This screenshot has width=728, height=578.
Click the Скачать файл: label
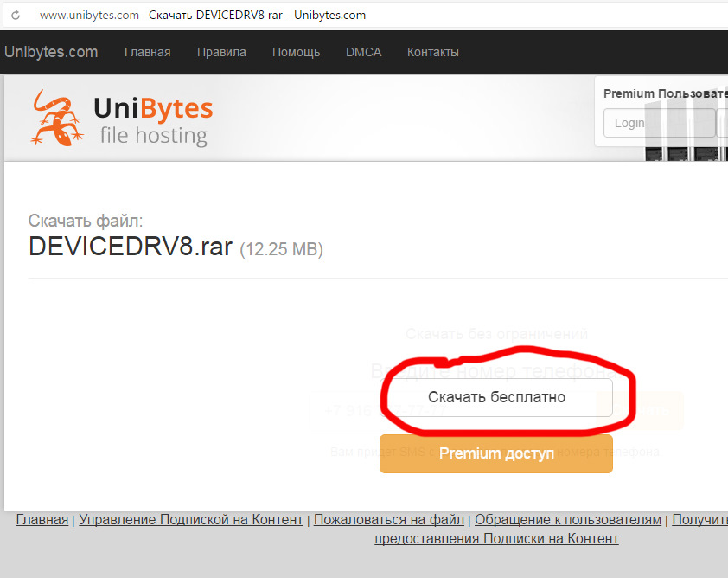pyautogui.click(x=86, y=221)
